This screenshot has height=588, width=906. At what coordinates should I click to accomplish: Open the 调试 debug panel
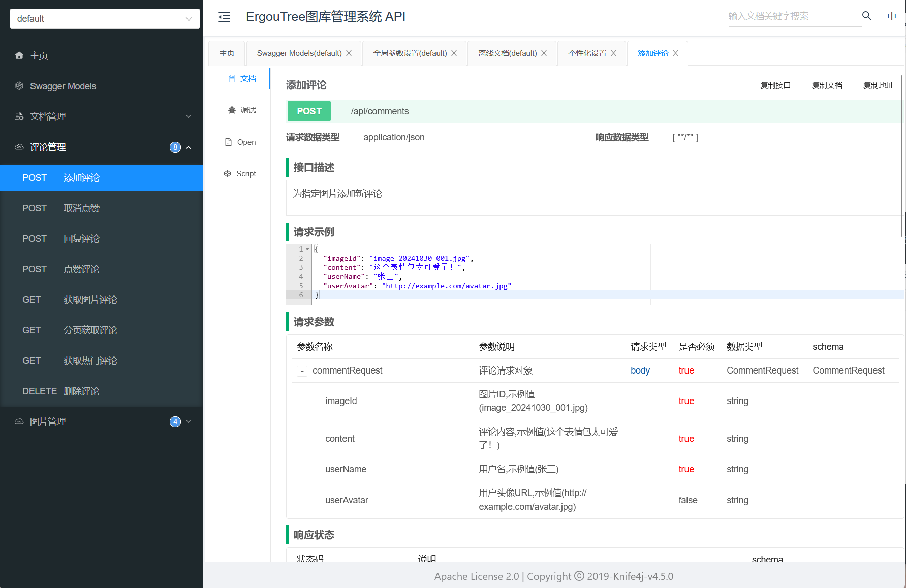point(242,110)
